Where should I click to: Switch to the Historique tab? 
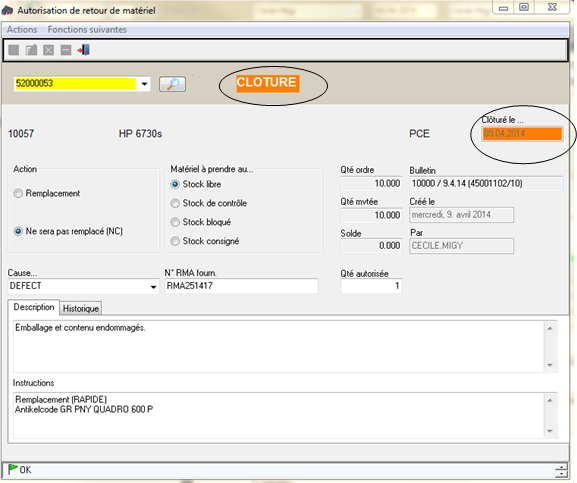click(81, 308)
